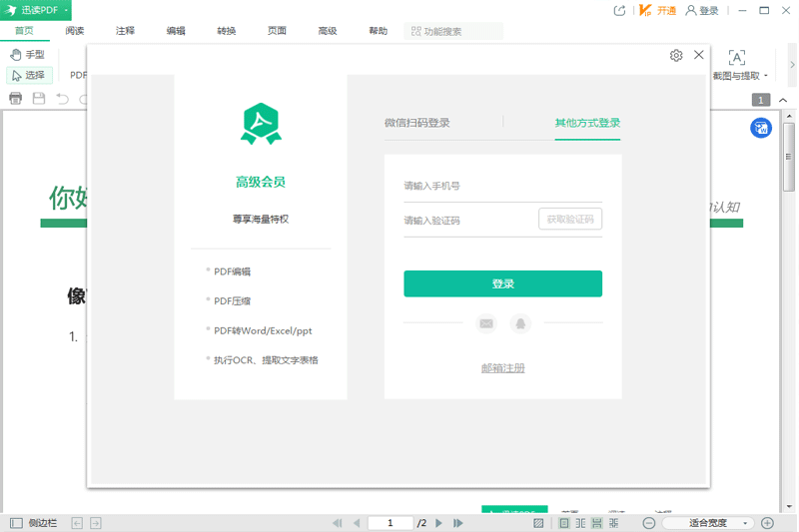Click the 邮箱注册 link
This screenshot has width=799, height=532.
click(502, 368)
